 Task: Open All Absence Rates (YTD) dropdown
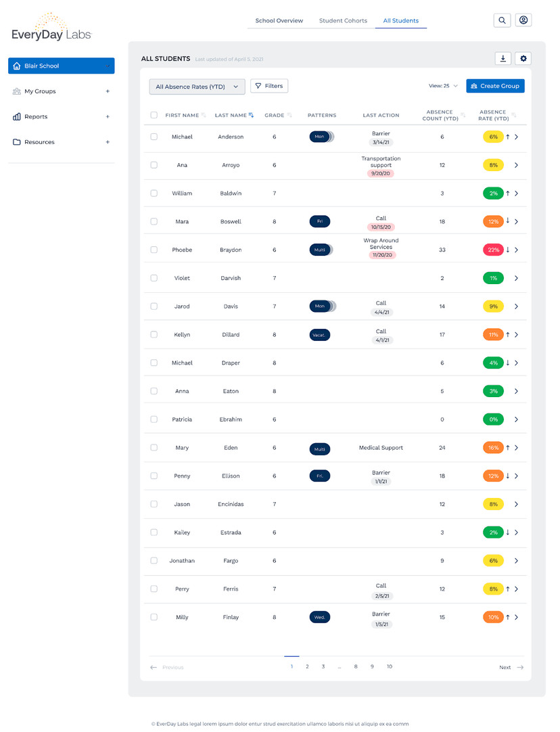(x=197, y=87)
